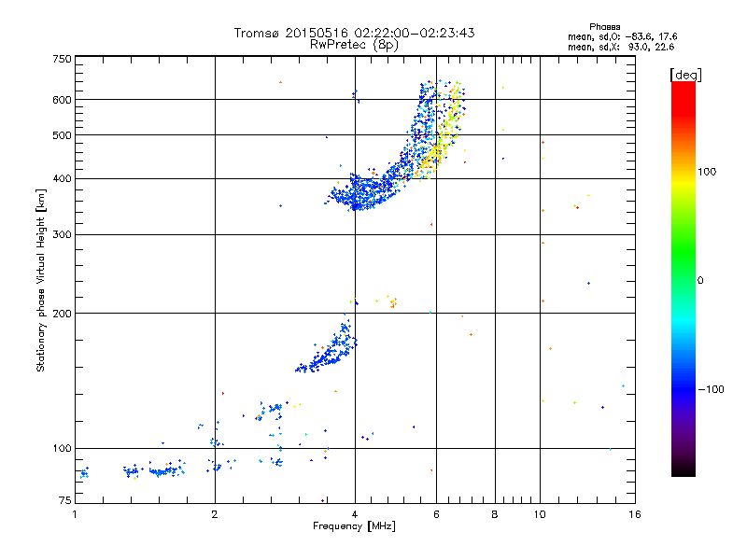Click the '6' frequency axis tick label

pyautogui.click(x=436, y=514)
